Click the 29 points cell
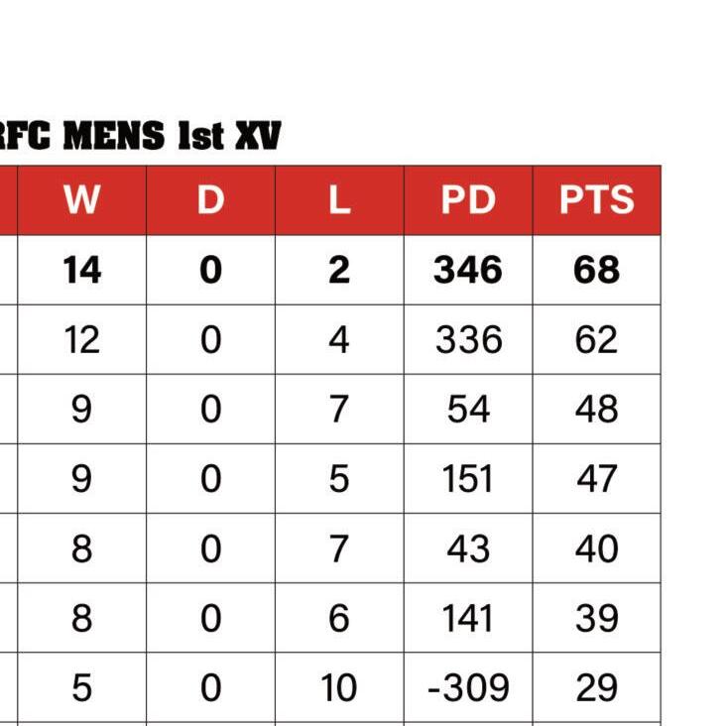 (596, 687)
